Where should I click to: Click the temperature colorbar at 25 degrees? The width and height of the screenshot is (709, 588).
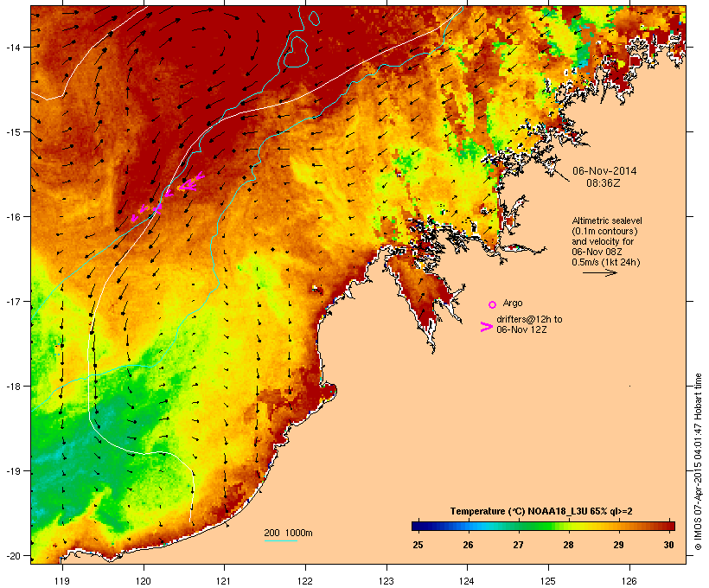tap(417, 526)
